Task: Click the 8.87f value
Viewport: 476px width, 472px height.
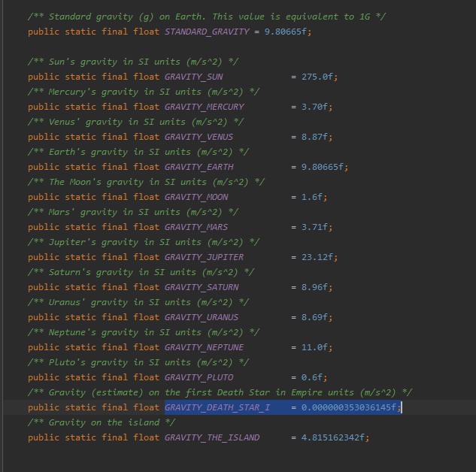Action: (314, 137)
